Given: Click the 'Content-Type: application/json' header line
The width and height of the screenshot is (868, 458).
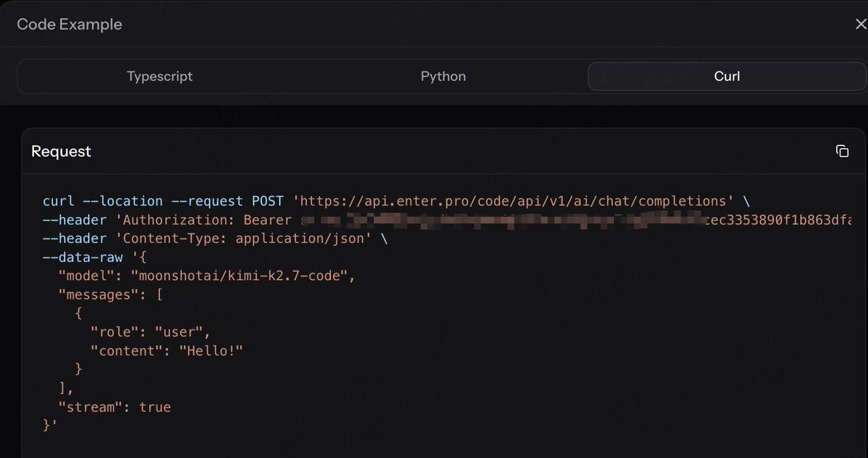Looking at the screenshot, I should [215, 239].
